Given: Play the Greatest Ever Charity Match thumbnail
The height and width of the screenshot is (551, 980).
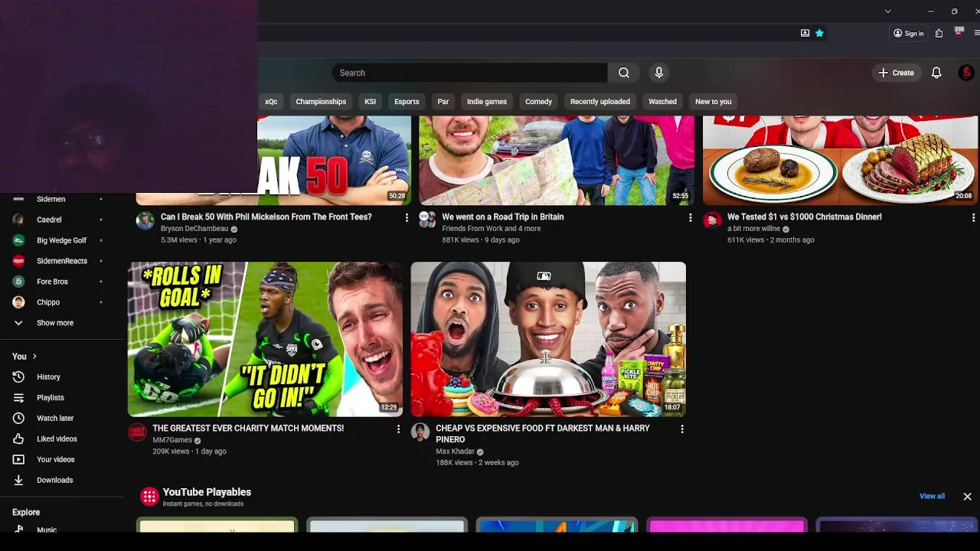Looking at the screenshot, I should pyautogui.click(x=265, y=339).
